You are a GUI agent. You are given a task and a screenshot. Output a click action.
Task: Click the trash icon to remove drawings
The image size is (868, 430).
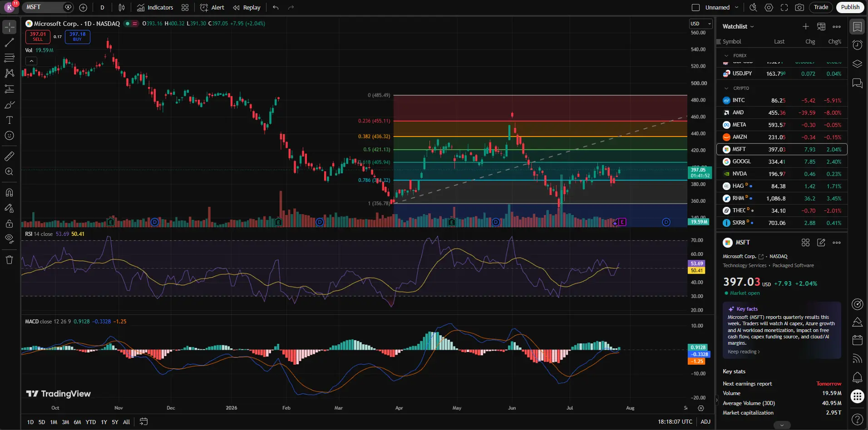9,260
